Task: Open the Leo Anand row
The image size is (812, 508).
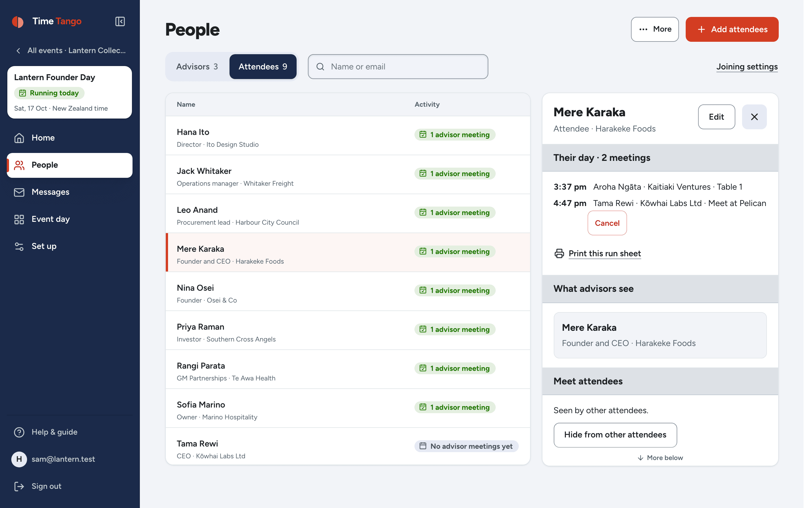Action: (348, 214)
